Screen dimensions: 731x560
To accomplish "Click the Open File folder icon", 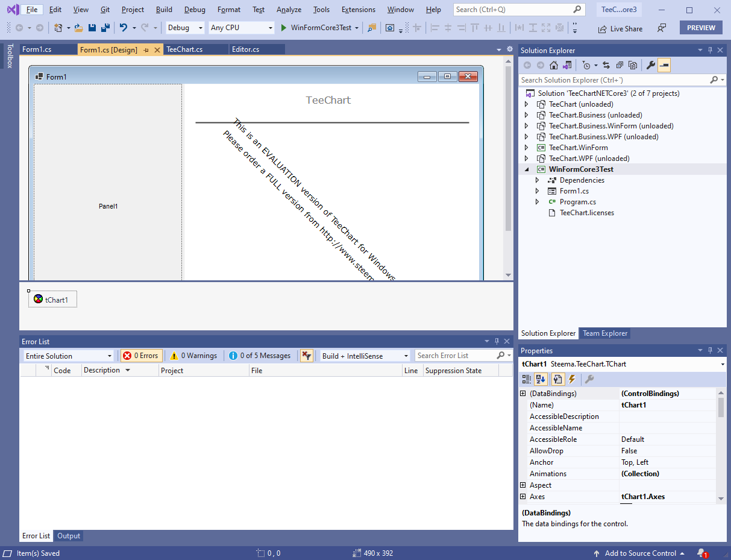I will click(x=78, y=28).
